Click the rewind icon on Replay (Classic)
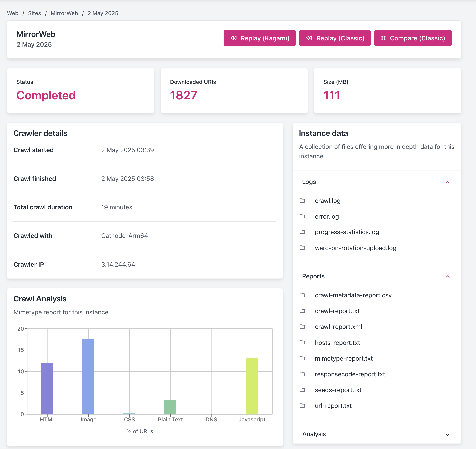This screenshot has width=476, height=449. (x=309, y=38)
